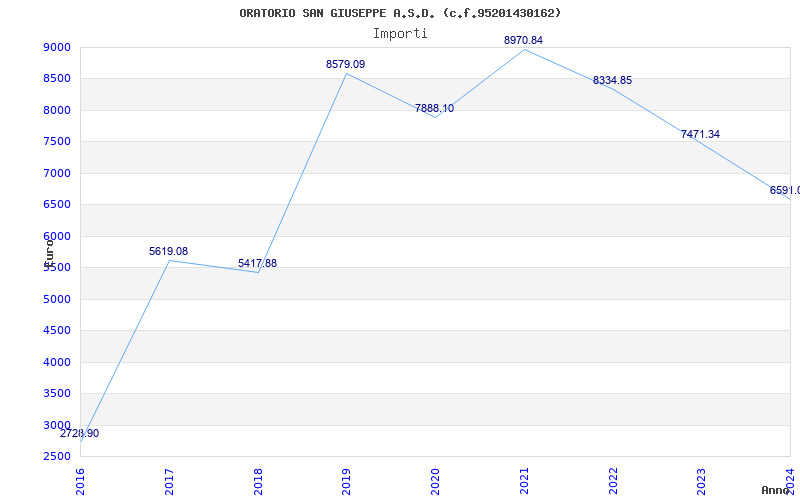Click y-axis value 5000
Viewport: 800px width, 500px height.
pos(57,299)
